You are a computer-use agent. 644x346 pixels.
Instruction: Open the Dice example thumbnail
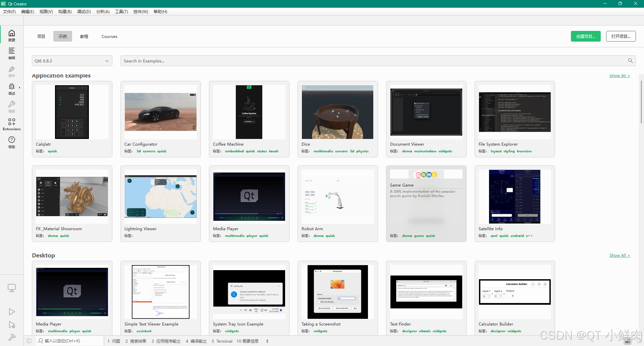click(x=338, y=112)
